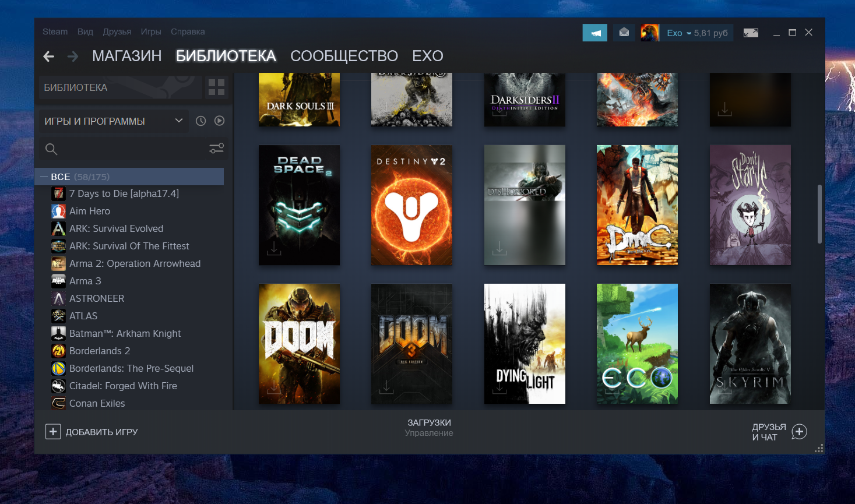The image size is (855, 504).
Task: Select Don't Starve cover
Action: tap(750, 205)
